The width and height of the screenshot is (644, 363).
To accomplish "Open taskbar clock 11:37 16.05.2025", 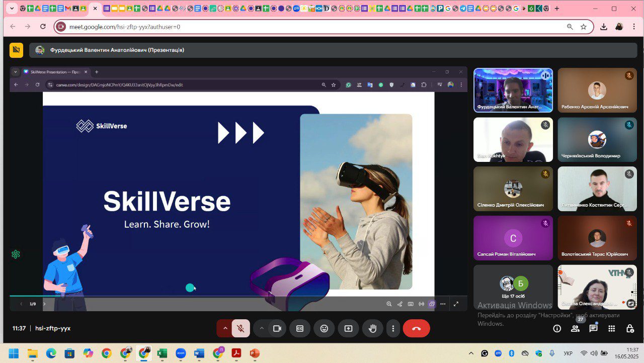I will [626, 353].
